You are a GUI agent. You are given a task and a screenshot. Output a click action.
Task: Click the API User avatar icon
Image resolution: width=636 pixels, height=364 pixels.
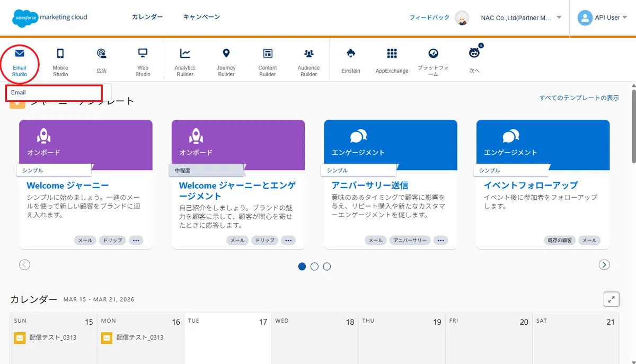pyautogui.click(x=585, y=17)
